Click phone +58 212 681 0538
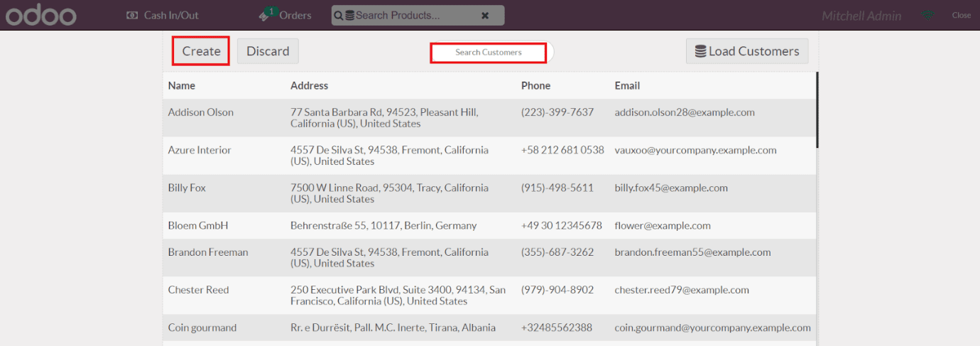 click(x=562, y=150)
